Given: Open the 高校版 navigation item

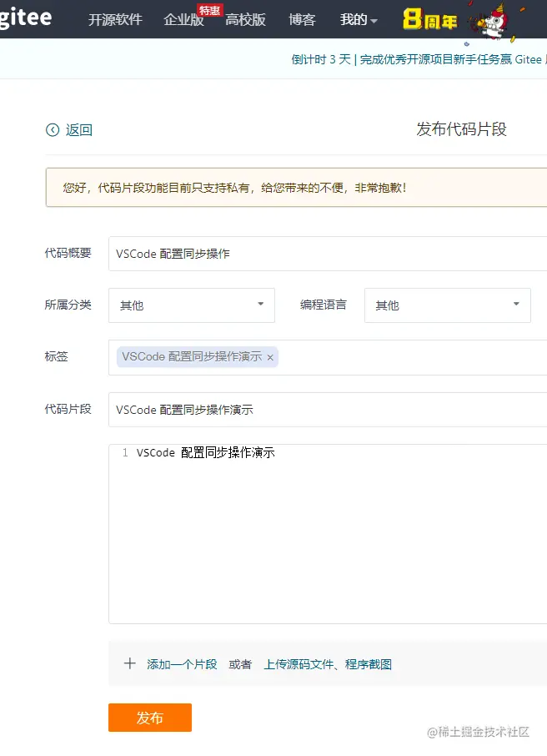Looking at the screenshot, I should point(245,20).
